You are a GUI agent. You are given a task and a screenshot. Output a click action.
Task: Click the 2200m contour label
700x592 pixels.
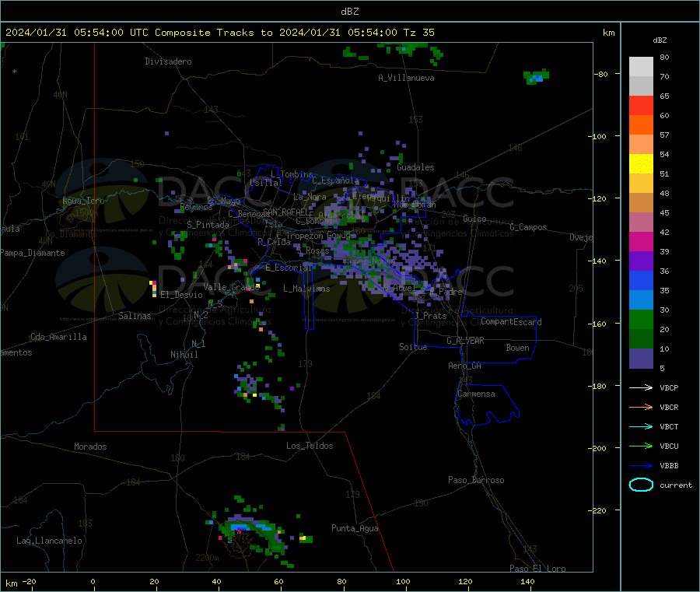(x=207, y=558)
